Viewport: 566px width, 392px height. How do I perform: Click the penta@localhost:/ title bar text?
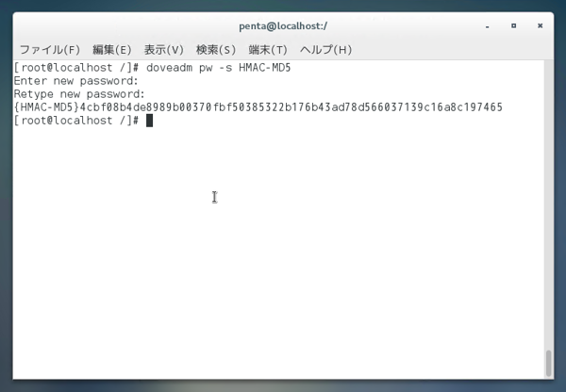[x=283, y=26]
